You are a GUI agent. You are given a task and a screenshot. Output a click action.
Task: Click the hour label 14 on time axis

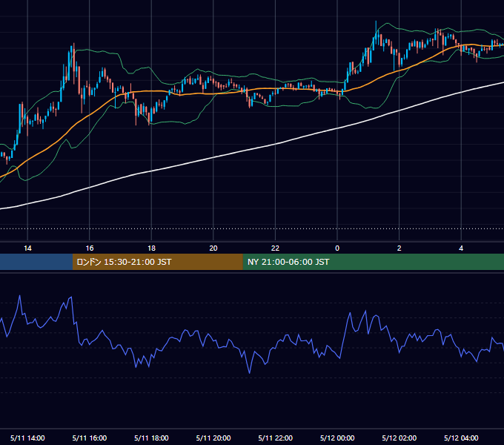click(x=27, y=248)
